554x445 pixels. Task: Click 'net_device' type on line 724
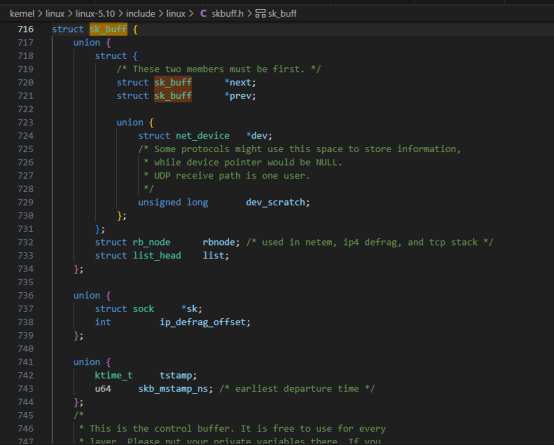202,136
